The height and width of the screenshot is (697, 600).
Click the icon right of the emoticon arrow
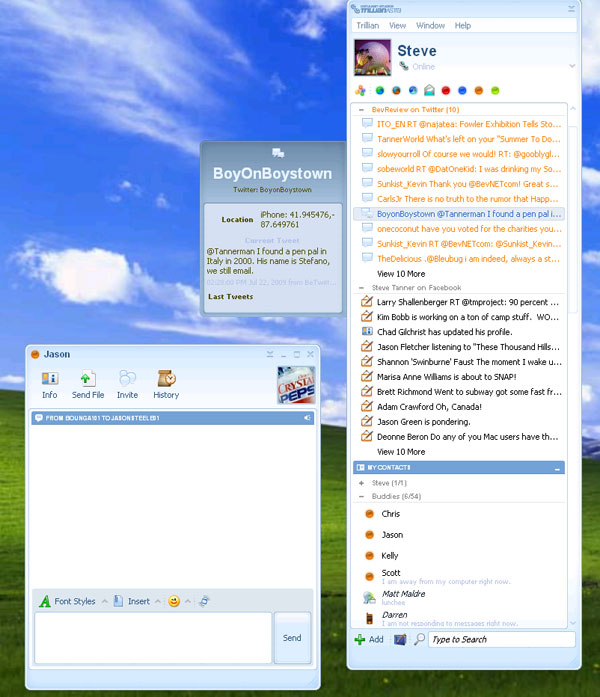click(x=204, y=601)
